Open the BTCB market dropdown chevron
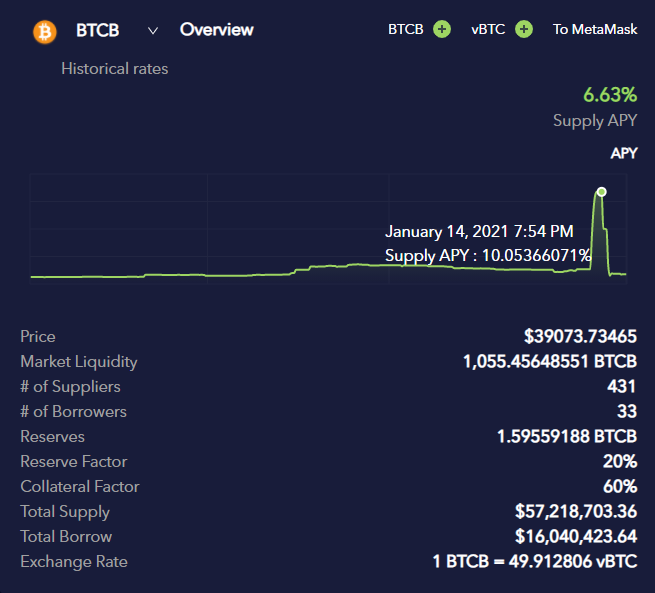Image resolution: width=655 pixels, height=593 pixels. tap(153, 31)
